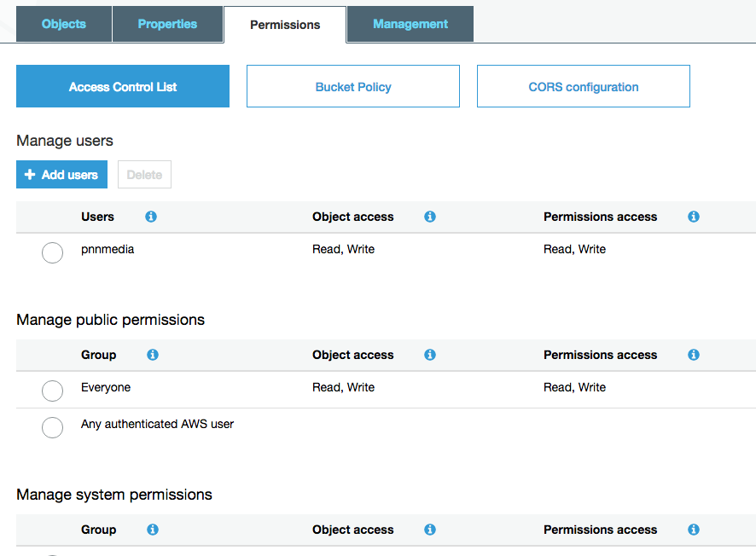Viewport: 756px width, 556px height.
Task: Click the Delete button
Action: [144, 175]
